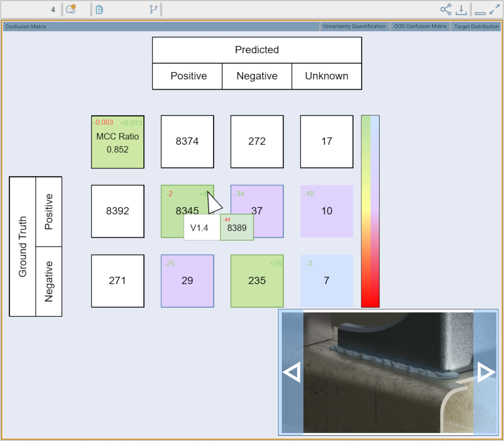Select the MCC Ratio 0.852 cell
The image size is (504, 441).
[x=118, y=142]
